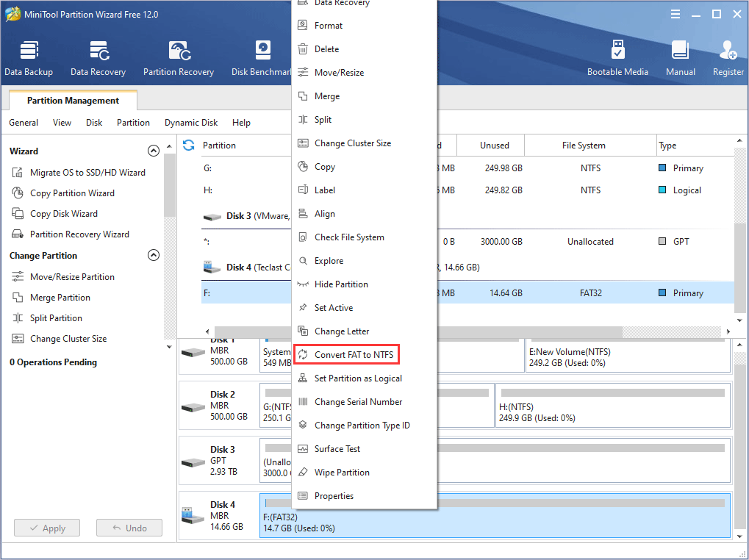749x560 pixels.
Task: Launch Partition Recovery
Action: (179, 57)
